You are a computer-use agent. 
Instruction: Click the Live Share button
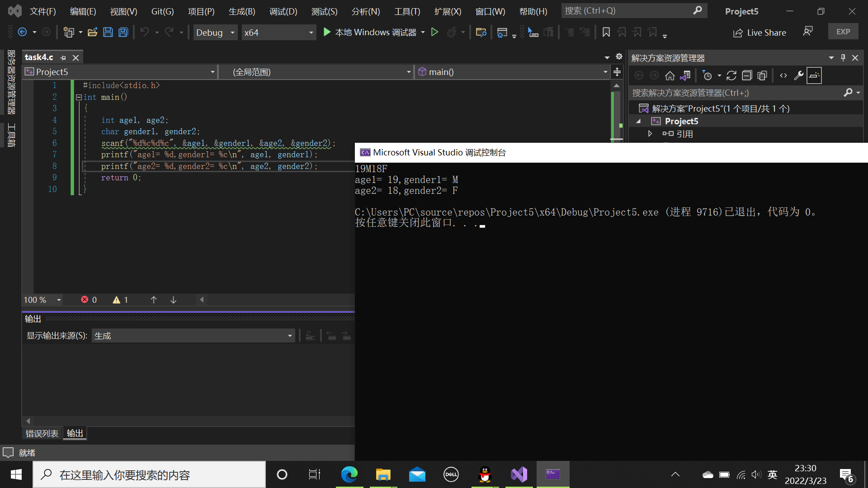(760, 33)
